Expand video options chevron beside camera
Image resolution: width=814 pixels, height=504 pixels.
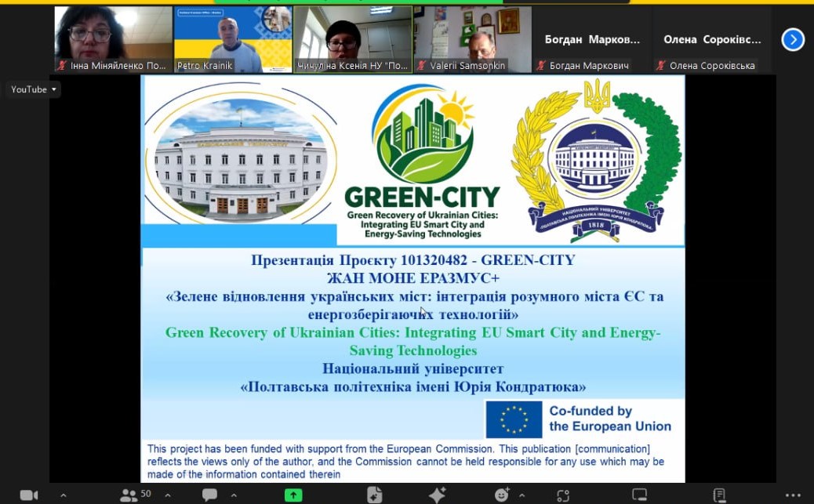click(x=64, y=495)
